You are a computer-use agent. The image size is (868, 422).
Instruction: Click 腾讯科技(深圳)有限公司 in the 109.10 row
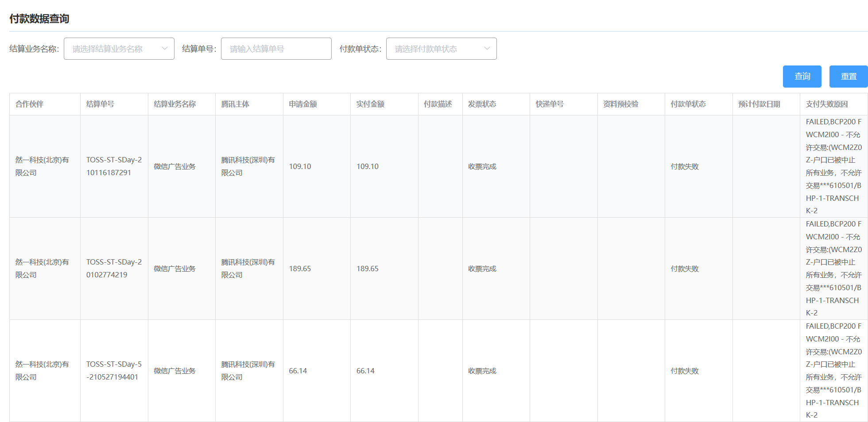(248, 166)
